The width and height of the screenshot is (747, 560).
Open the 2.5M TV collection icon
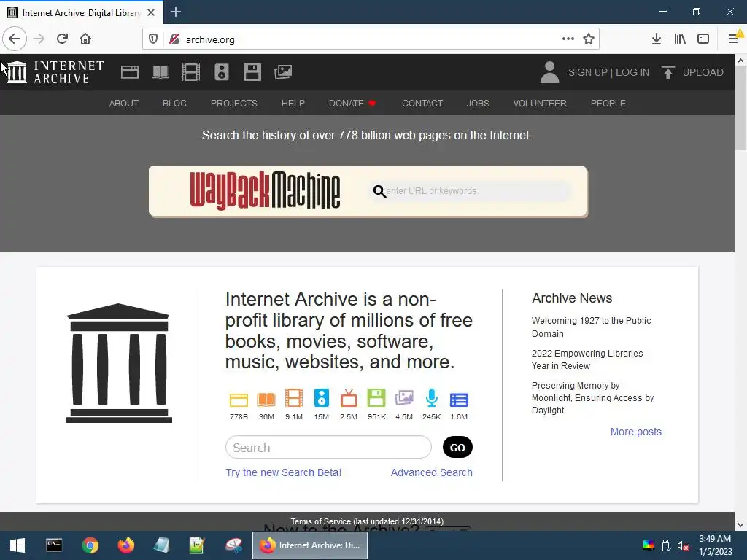click(x=349, y=398)
